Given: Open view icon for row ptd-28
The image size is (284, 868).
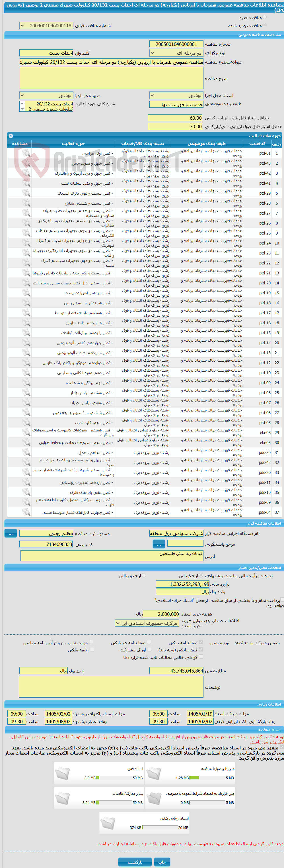Looking at the screenshot, I should click(x=26, y=203).
